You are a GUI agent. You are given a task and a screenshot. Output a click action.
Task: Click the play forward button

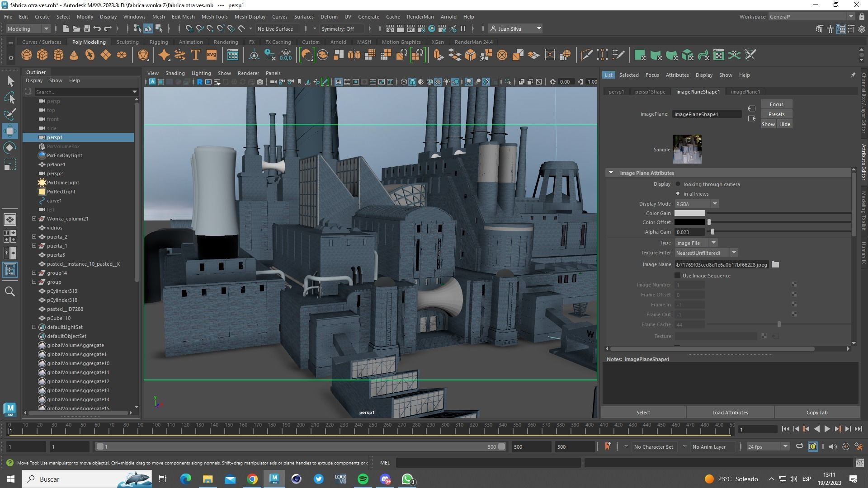click(x=827, y=429)
